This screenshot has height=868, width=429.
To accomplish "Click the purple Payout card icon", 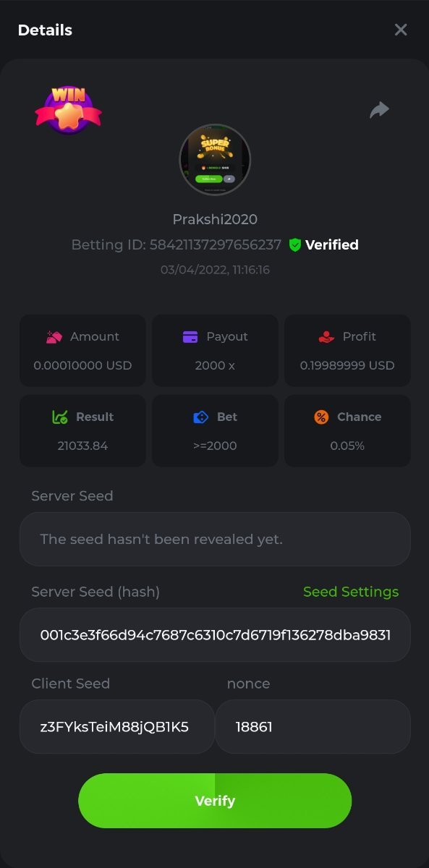I will (x=190, y=336).
